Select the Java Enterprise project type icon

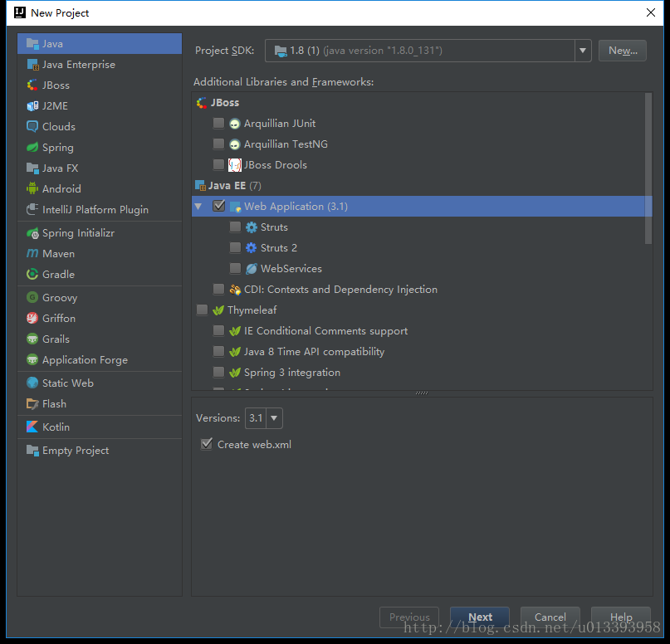click(x=32, y=65)
